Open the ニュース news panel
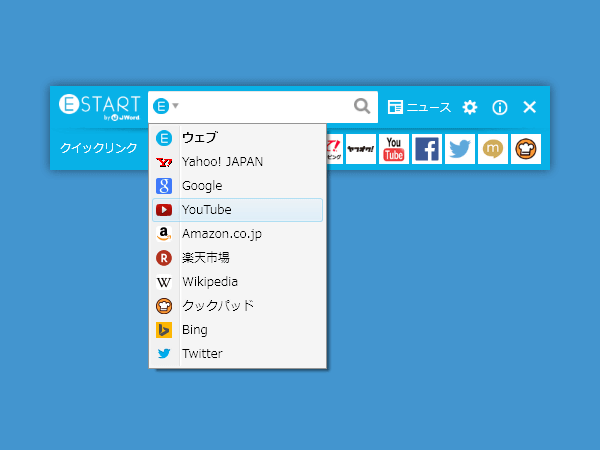Screen dimensions: 600x450 click(x=419, y=107)
